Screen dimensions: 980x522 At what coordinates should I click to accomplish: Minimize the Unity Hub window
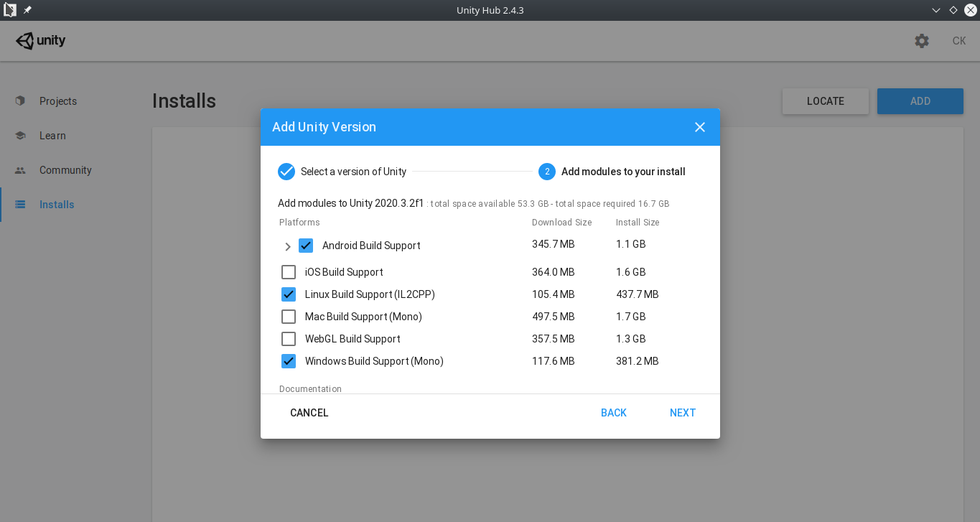pyautogui.click(x=936, y=10)
